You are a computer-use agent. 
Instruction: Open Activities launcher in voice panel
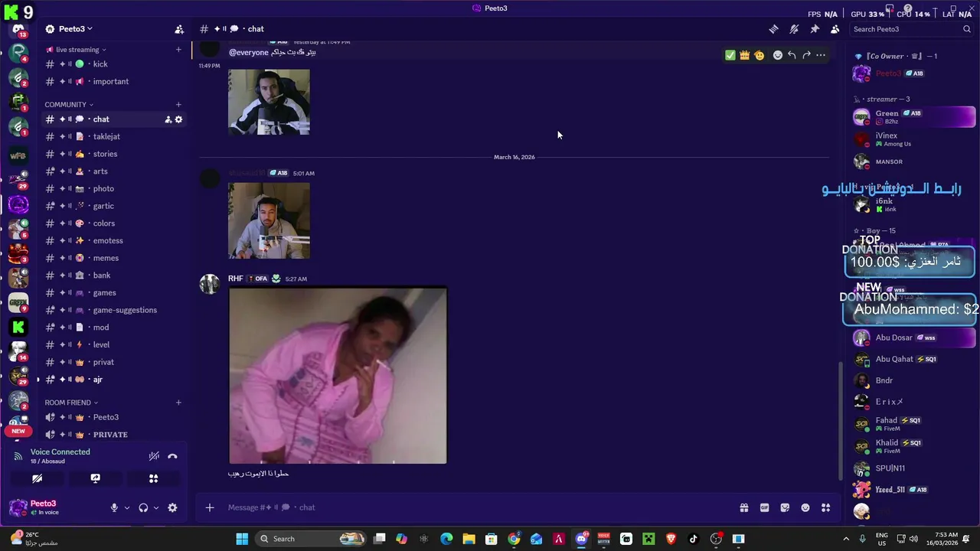(153, 478)
